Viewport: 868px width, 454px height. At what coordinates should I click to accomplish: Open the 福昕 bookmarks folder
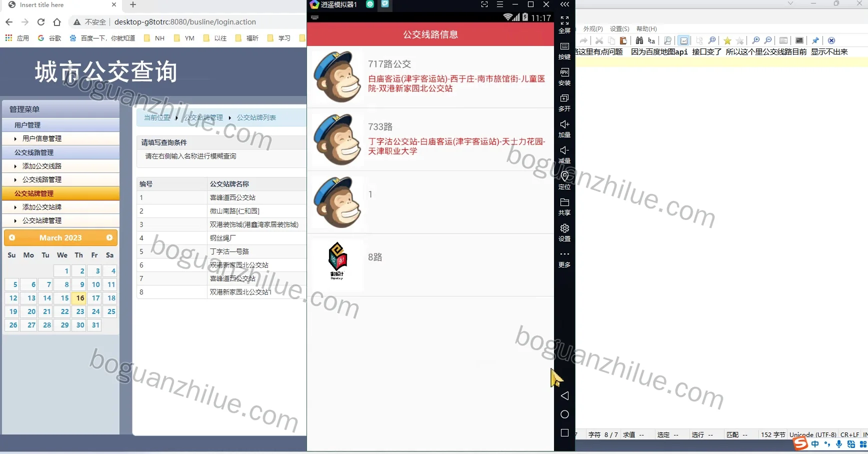click(x=247, y=38)
